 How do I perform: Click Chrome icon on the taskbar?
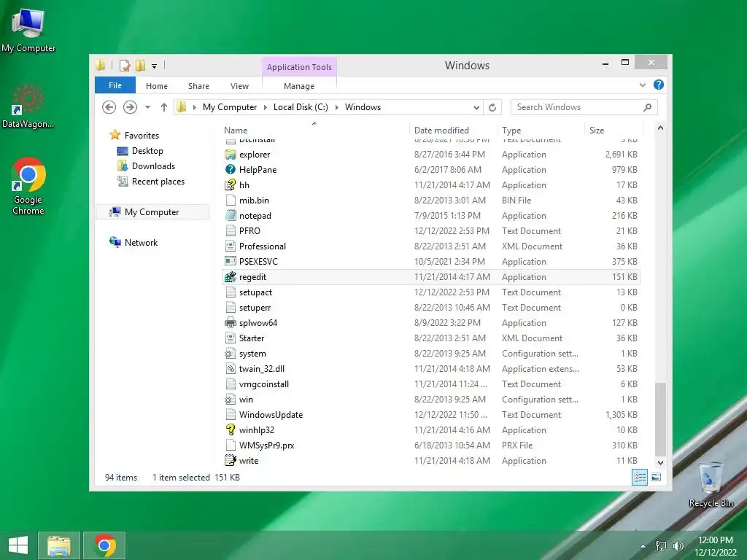(x=104, y=545)
